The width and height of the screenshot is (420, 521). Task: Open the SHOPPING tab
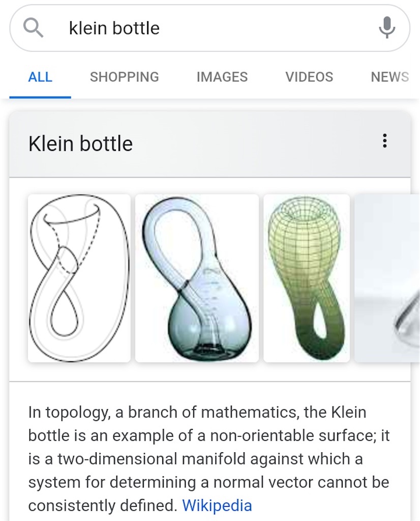point(125,77)
